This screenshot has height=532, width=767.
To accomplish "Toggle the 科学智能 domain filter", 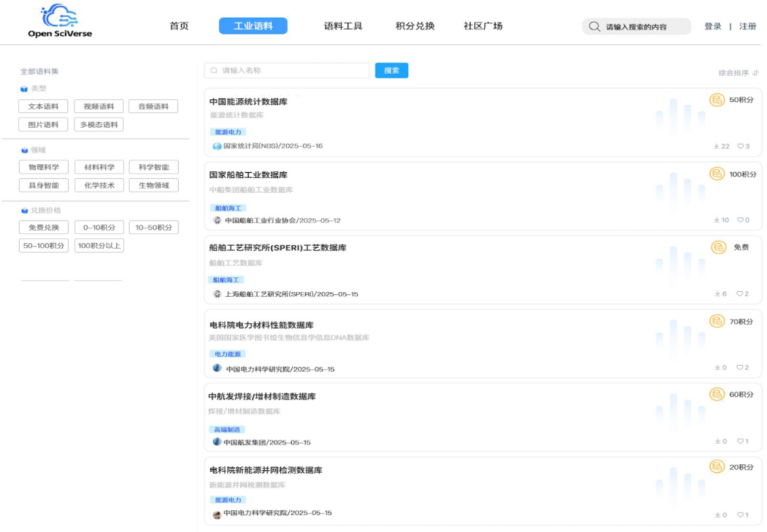I will point(154,167).
